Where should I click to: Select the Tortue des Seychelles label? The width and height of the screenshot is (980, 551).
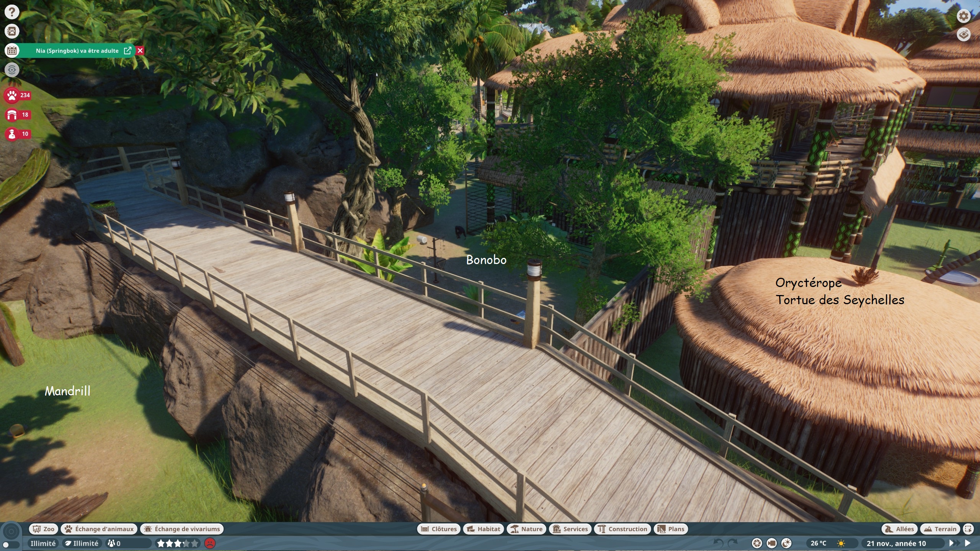840,300
